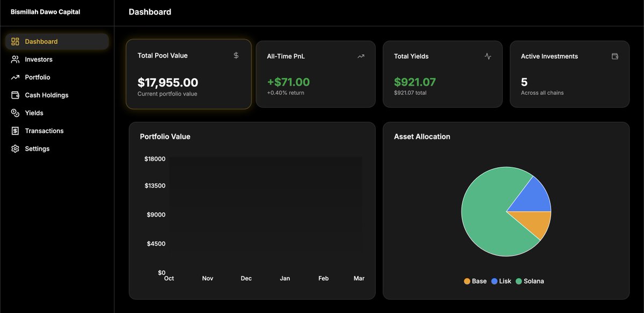
Task: Click the Asset Allocation heading
Action: point(422,137)
